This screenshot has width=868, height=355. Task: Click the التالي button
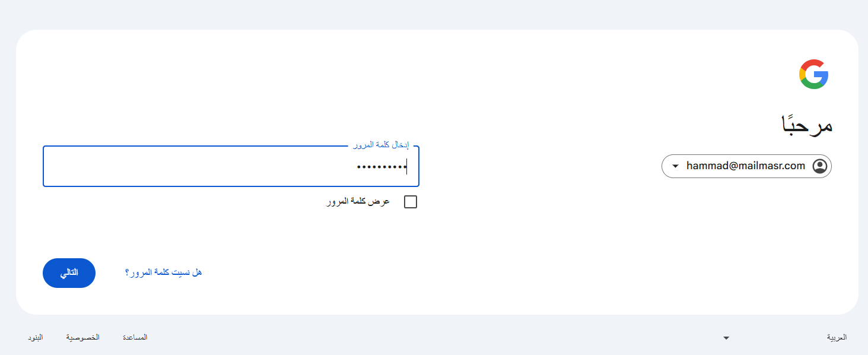tap(69, 273)
